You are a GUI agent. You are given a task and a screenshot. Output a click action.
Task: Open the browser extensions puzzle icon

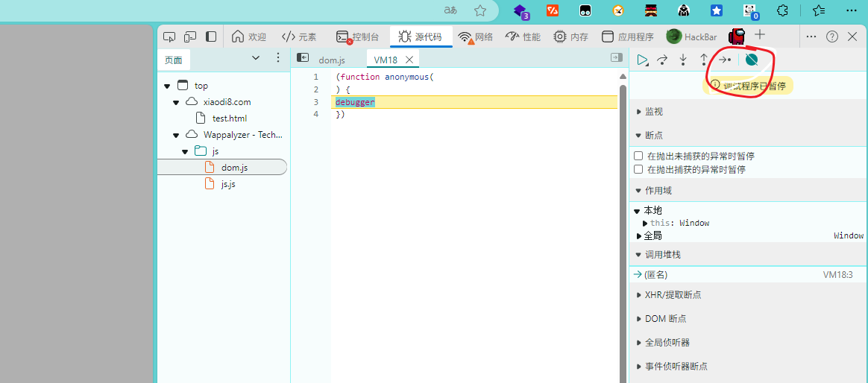pos(782,10)
